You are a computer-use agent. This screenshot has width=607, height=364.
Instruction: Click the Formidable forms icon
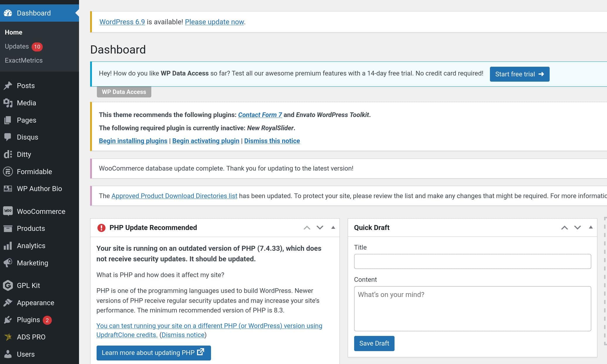[x=8, y=171]
